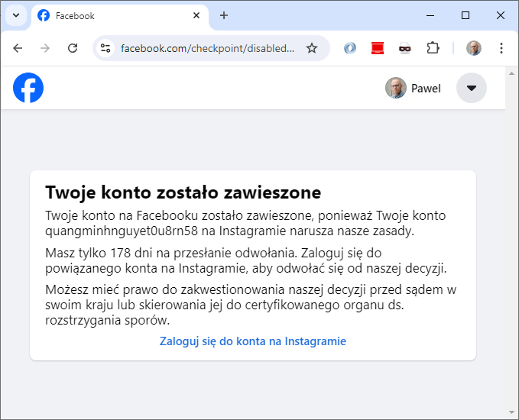Viewport: 519px width, 420px height.
Task: Open site information icon in address bar
Action: point(105,48)
